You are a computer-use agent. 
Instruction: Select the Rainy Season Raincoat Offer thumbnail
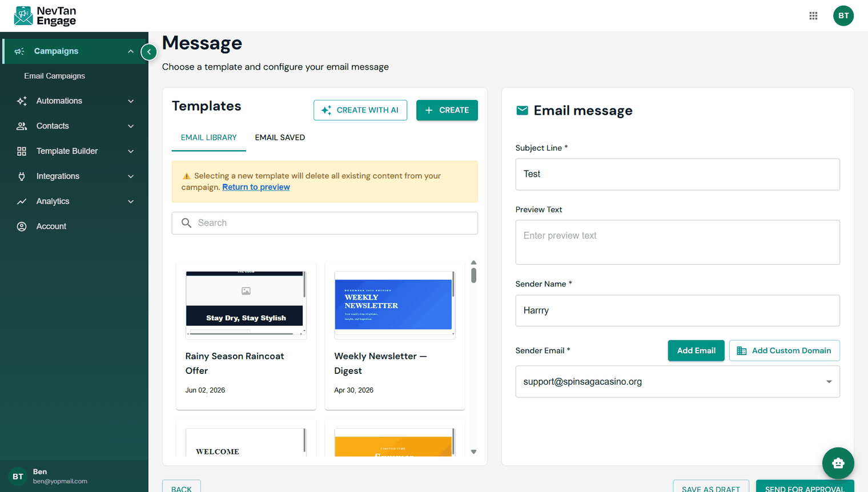tap(246, 305)
